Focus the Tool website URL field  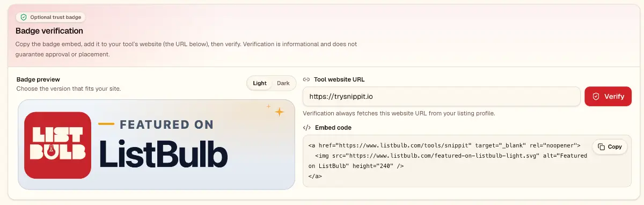click(441, 97)
